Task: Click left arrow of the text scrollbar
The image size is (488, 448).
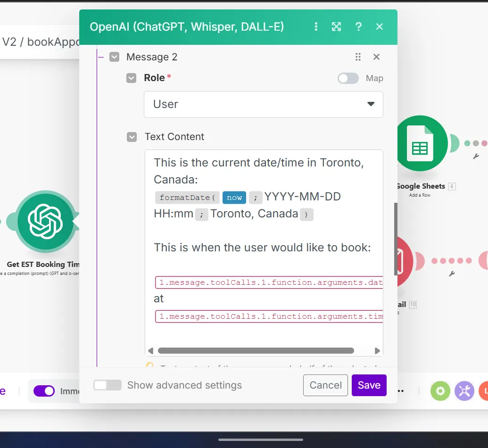Action: pyautogui.click(x=150, y=351)
